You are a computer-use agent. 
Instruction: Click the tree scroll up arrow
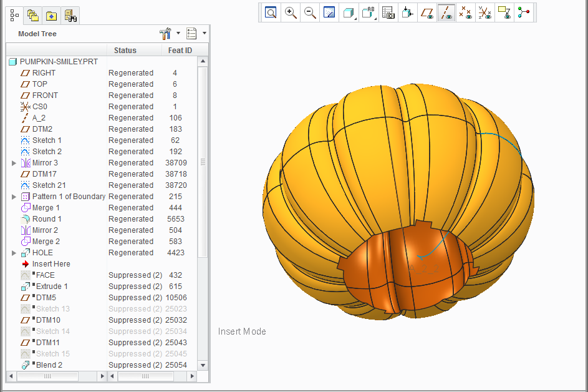click(203, 61)
